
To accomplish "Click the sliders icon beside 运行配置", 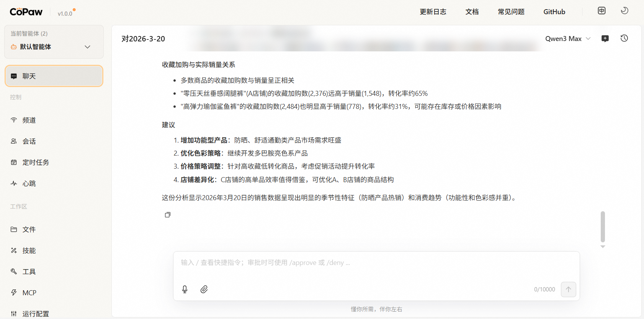I will click(14, 314).
